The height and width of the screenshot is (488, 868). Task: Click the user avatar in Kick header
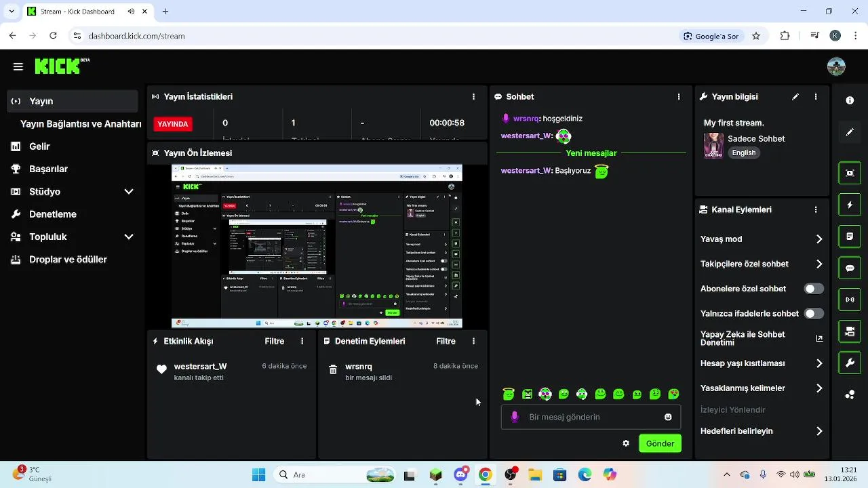(x=836, y=66)
